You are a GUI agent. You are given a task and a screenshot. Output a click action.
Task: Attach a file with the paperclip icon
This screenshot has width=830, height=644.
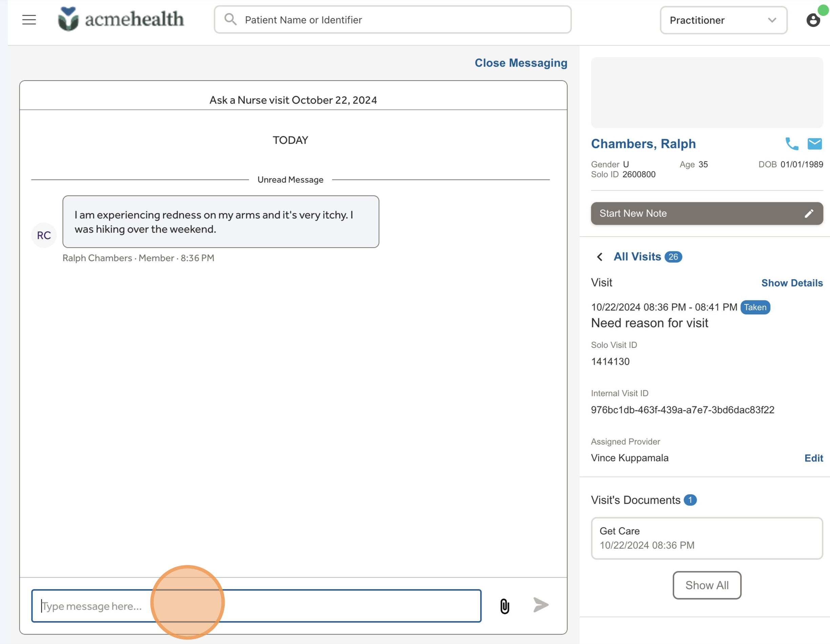(x=504, y=606)
